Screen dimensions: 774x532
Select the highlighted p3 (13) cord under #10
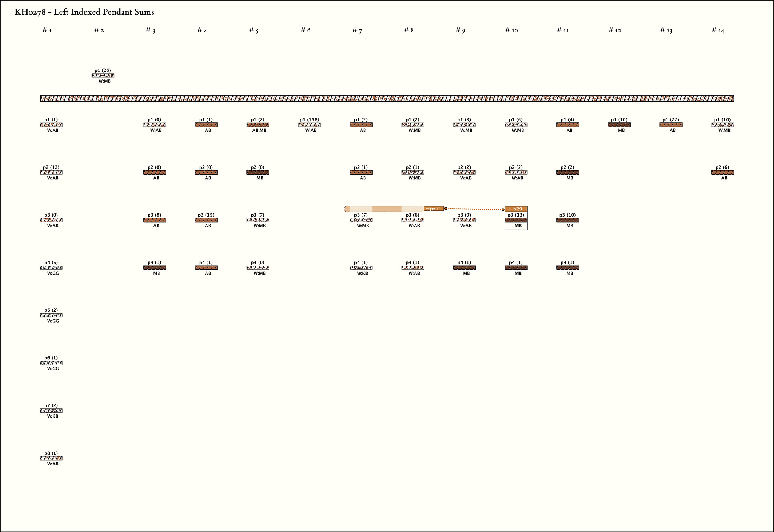click(x=516, y=220)
